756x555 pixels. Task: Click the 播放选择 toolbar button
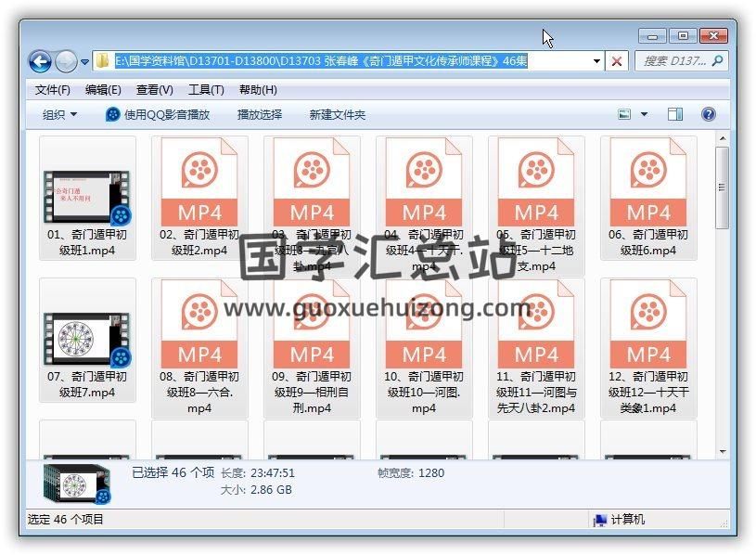(x=260, y=114)
